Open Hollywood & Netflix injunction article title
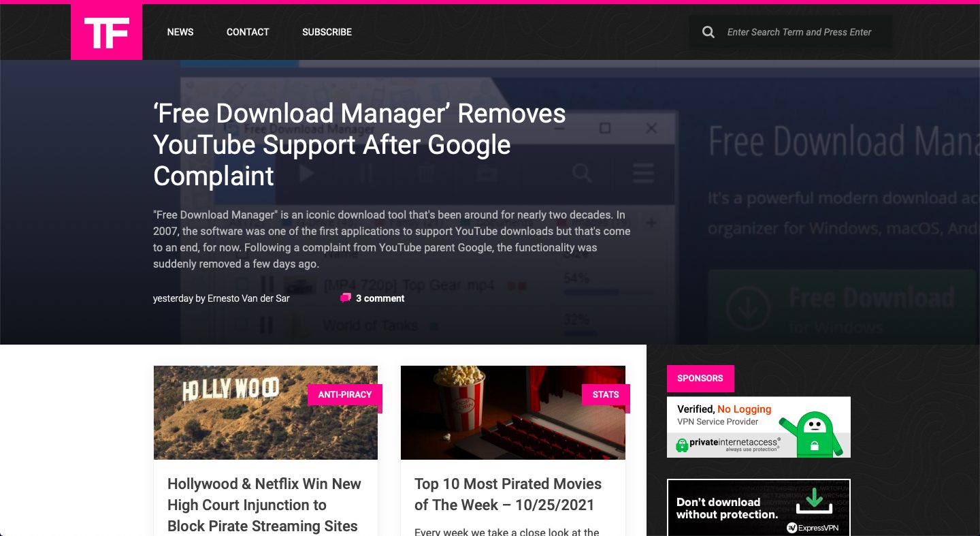The height and width of the screenshot is (536, 980). pos(264,505)
